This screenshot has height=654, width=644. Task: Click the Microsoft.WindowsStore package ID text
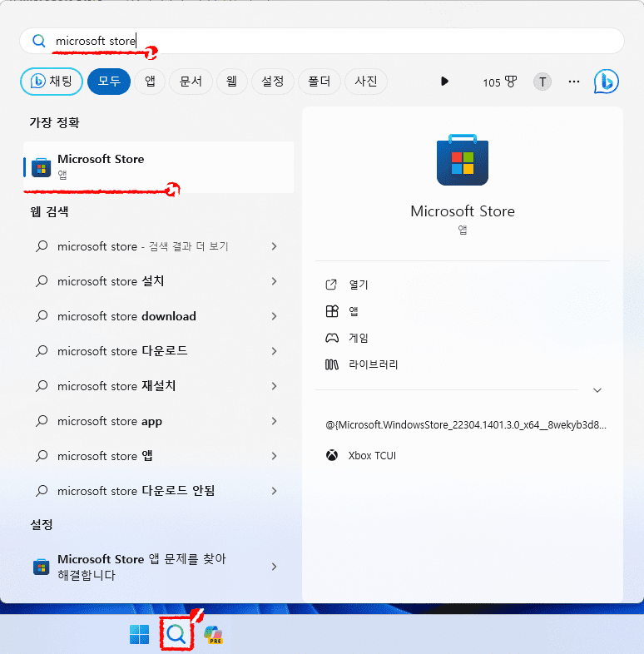[x=465, y=425]
